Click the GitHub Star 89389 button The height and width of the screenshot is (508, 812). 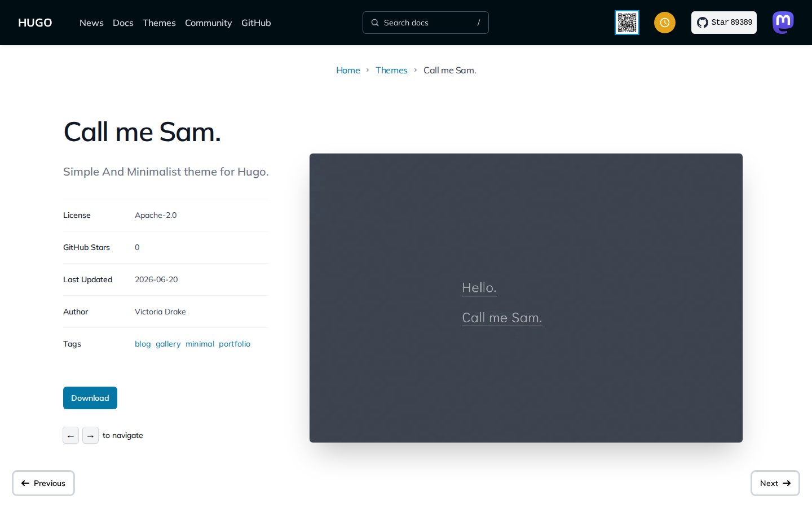[x=724, y=23]
